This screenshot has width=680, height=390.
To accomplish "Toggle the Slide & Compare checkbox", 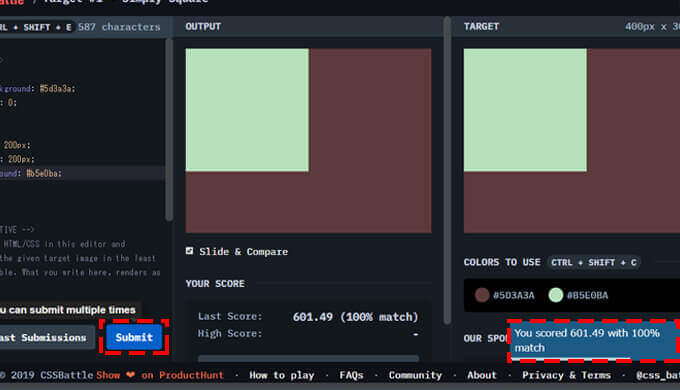I will point(190,251).
